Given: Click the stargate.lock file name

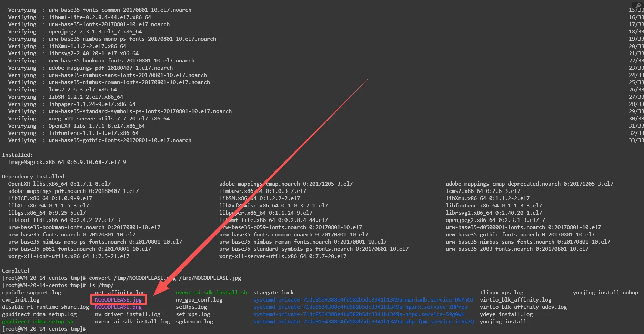Looking at the screenshot, I should coord(273,293).
